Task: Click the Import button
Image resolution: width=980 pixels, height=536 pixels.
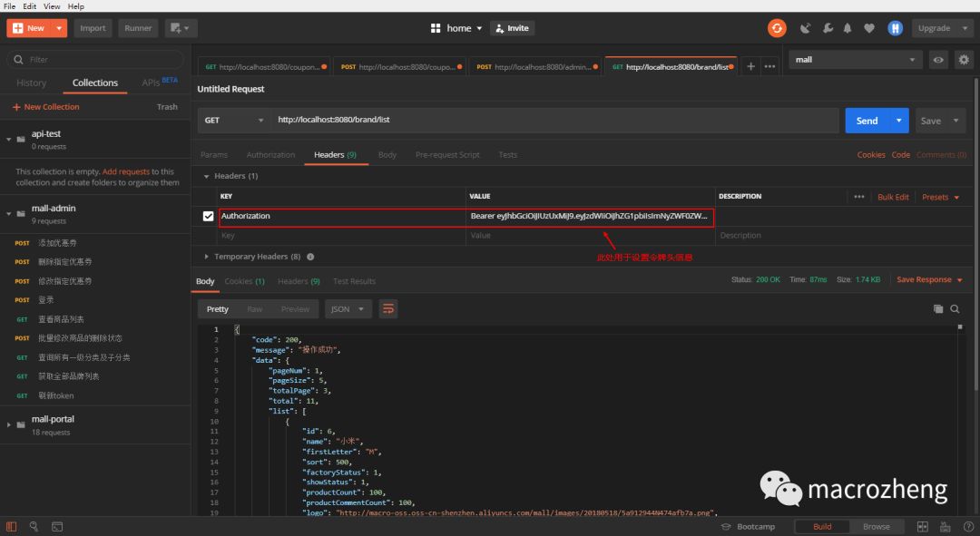Action: (x=93, y=28)
